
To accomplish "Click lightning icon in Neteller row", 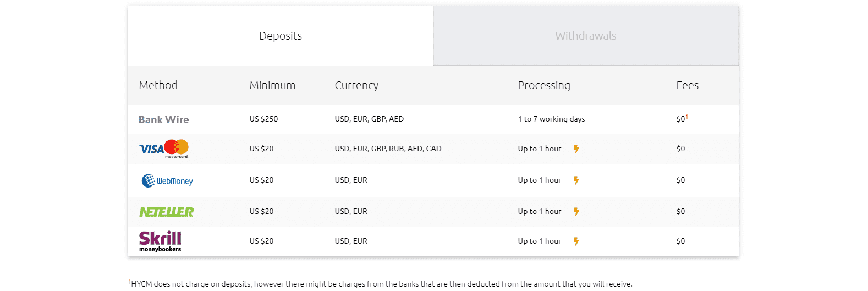I will pyautogui.click(x=576, y=211).
